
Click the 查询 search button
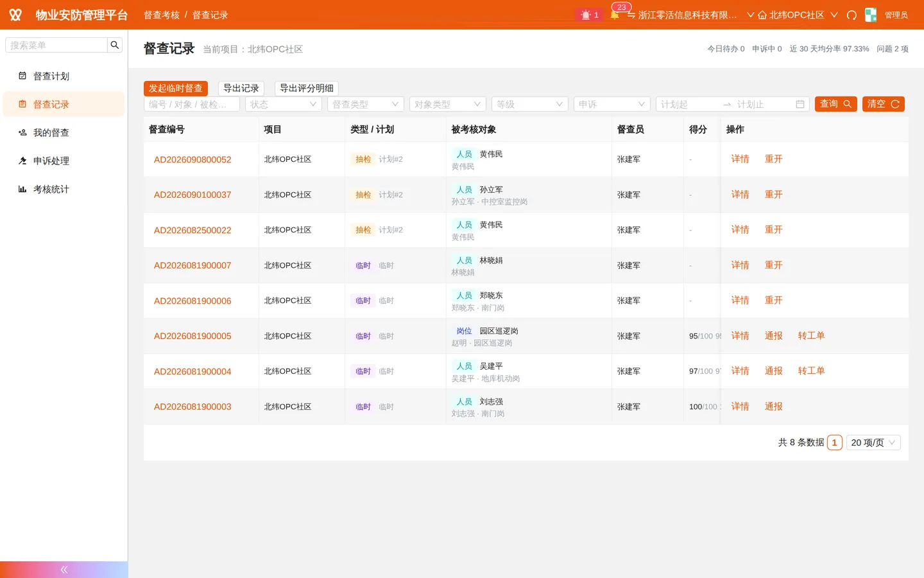(x=836, y=104)
